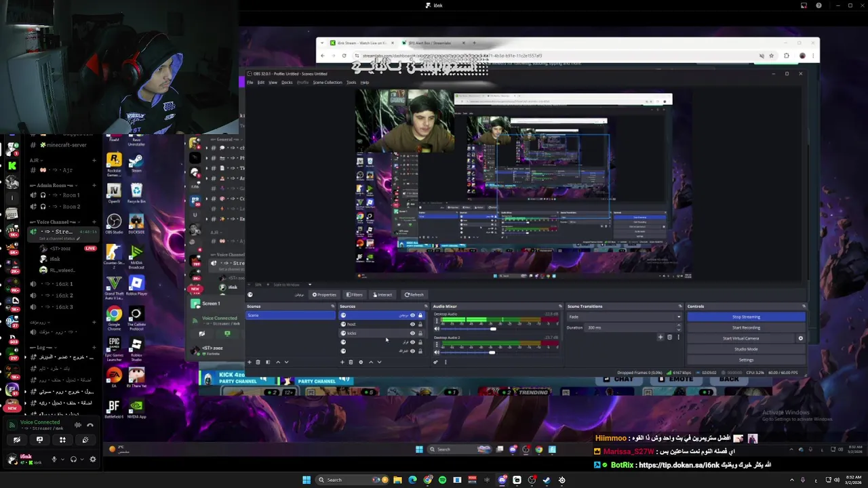The image size is (868, 488).
Task: Open OBS File menu
Action: [x=250, y=82]
